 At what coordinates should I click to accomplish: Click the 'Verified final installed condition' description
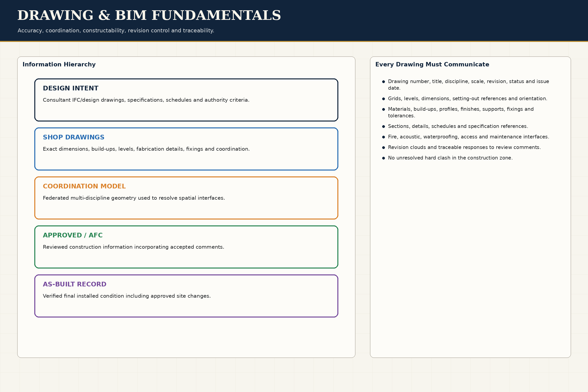pyautogui.click(x=127, y=296)
